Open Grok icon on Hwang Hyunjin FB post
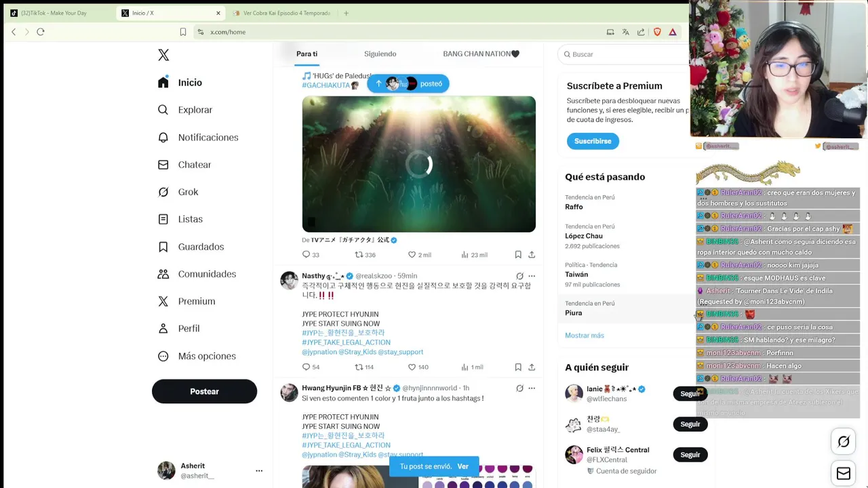This screenshot has width=868, height=488. [519, 388]
